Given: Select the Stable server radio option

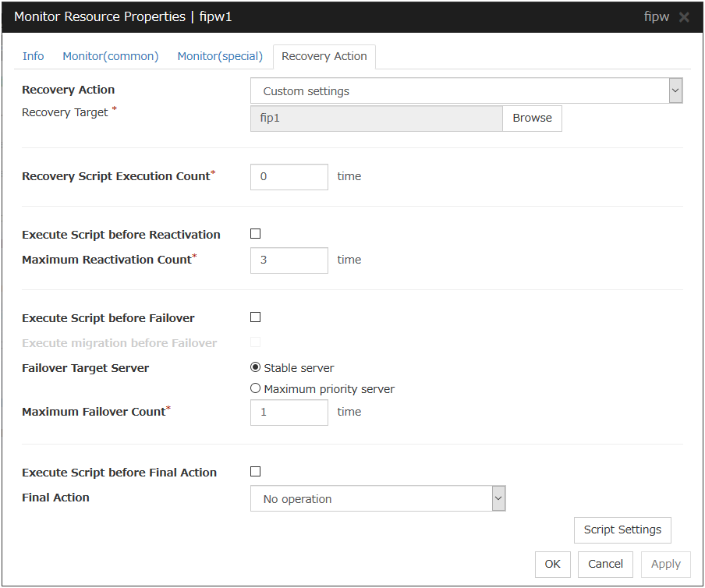Looking at the screenshot, I should [x=256, y=368].
